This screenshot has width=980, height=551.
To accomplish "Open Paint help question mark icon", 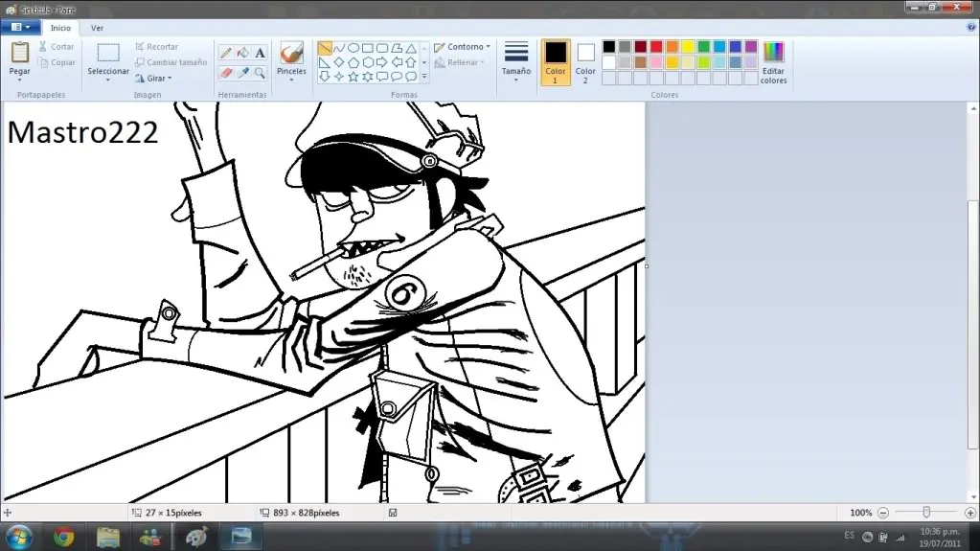I will pos(971,27).
